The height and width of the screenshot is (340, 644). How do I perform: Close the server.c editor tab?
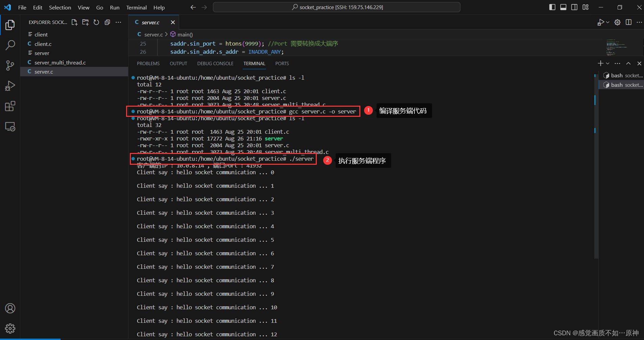coord(173,22)
